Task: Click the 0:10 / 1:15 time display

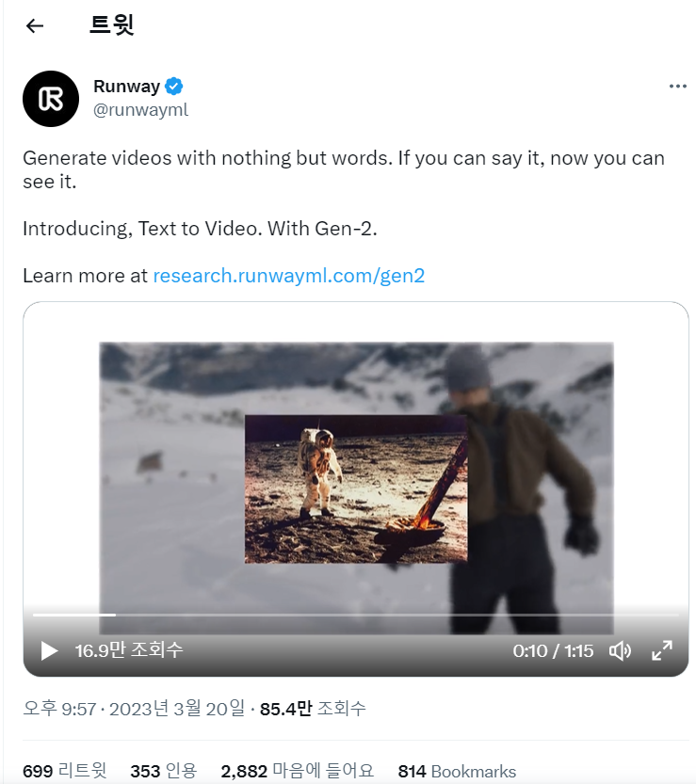Action: [x=553, y=651]
